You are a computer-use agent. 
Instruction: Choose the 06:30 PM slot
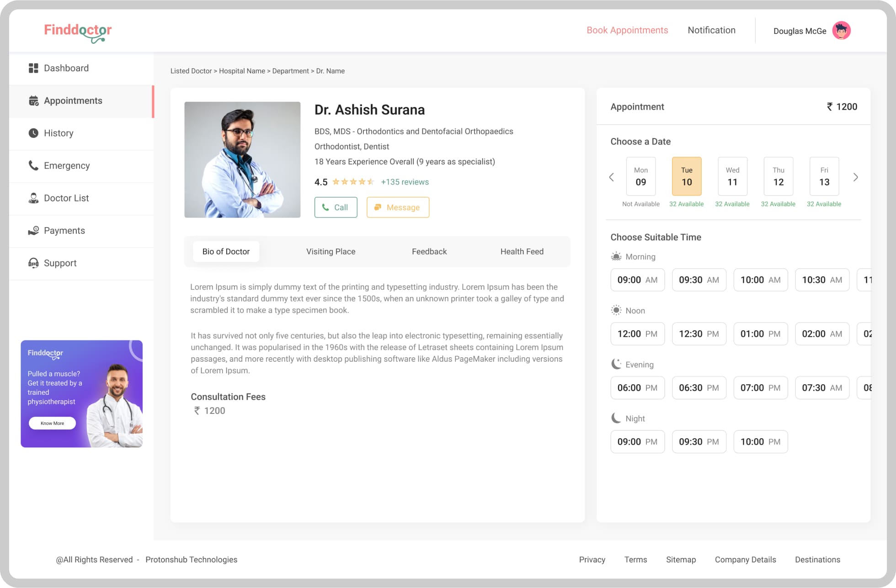pyautogui.click(x=699, y=388)
